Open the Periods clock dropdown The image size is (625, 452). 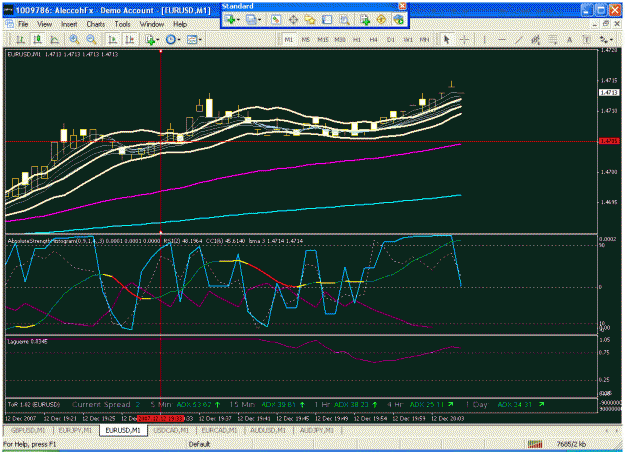tap(173, 39)
